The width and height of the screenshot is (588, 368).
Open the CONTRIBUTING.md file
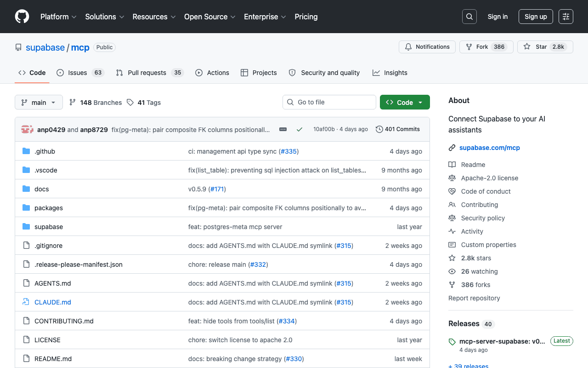click(64, 321)
